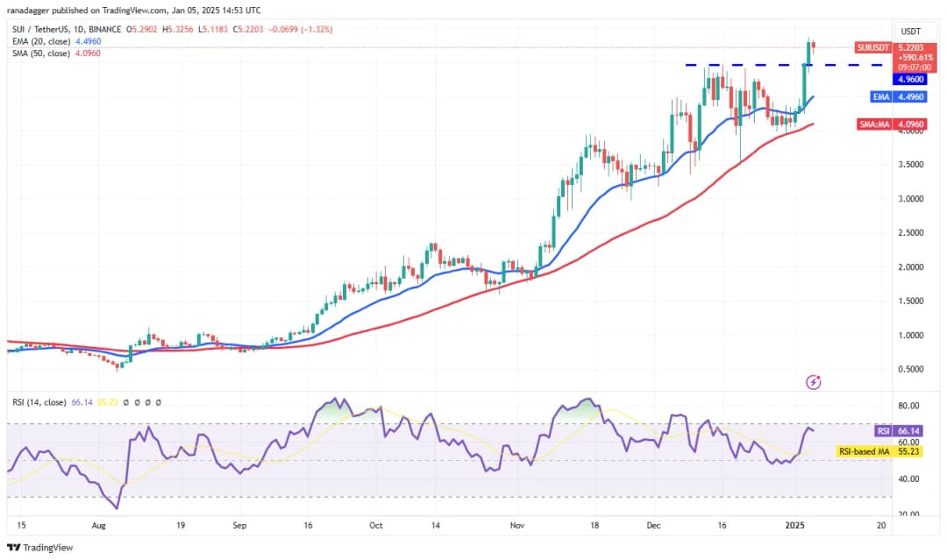Click the latest red candlestick at chart top
This screenshot has height=560, width=947.
[815, 46]
